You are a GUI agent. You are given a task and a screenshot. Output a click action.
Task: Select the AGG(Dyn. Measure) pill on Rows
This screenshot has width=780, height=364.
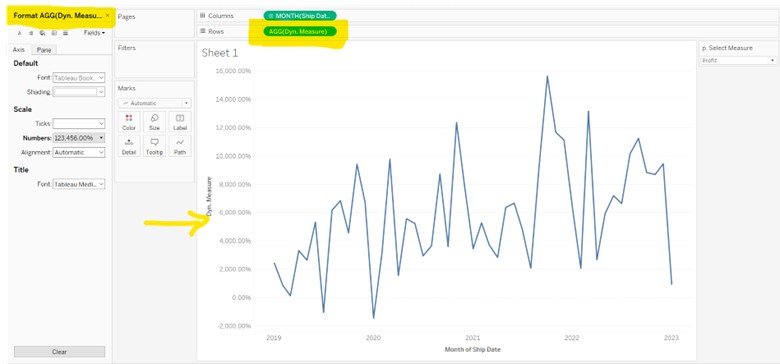(x=299, y=31)
